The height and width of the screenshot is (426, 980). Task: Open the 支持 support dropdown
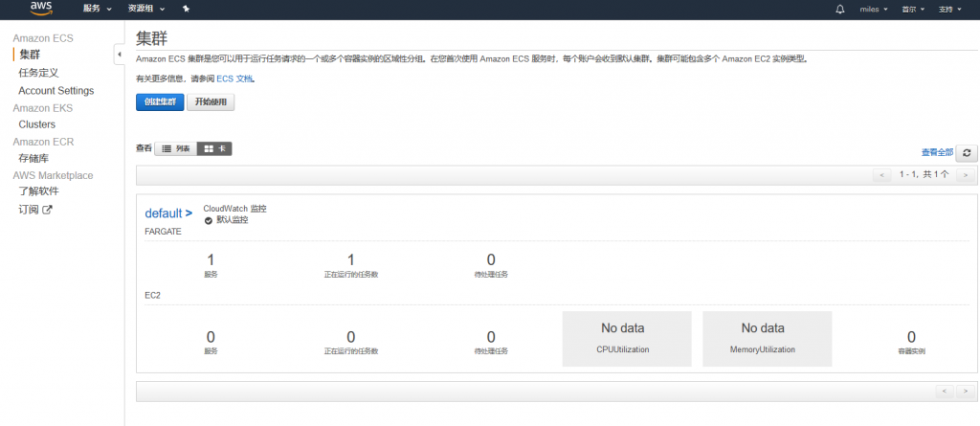(x=949, y=10)
